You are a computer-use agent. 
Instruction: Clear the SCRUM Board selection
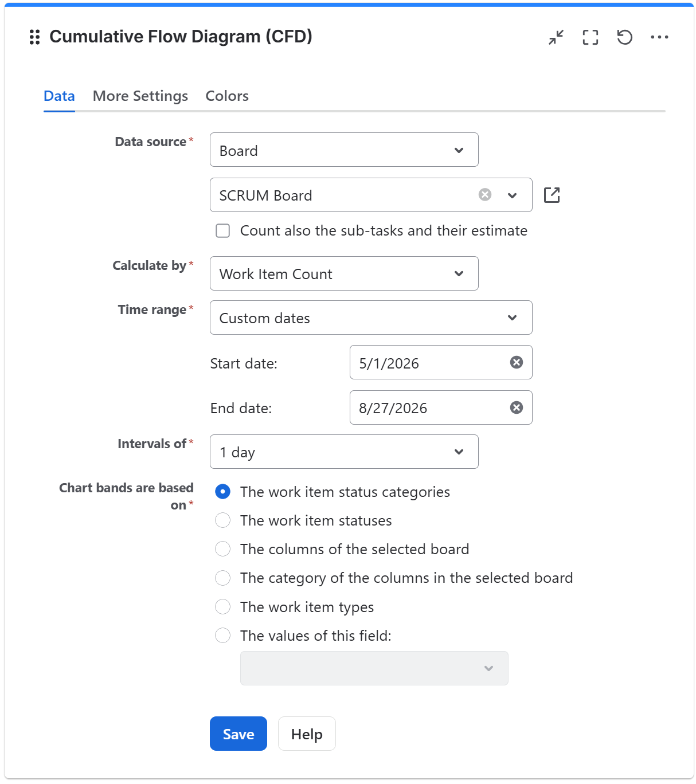(x=485, y=195)
